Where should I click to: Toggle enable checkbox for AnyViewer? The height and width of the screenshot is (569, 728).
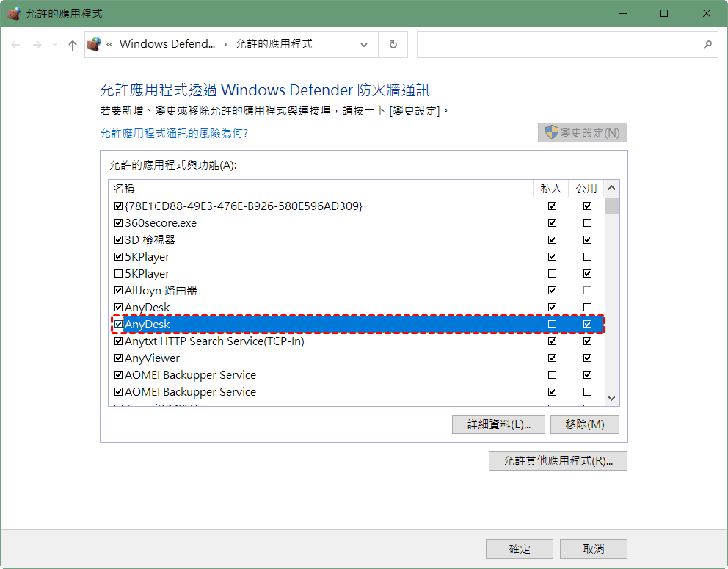pyautogui.click(x=118, y=358)
